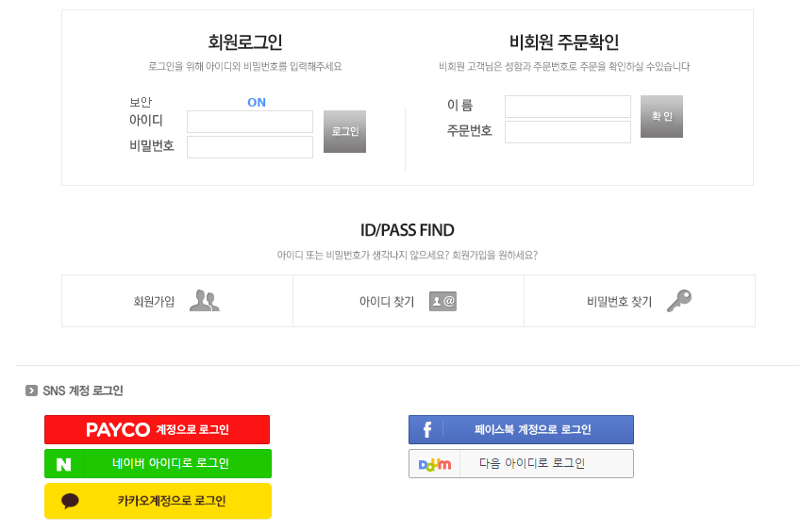Open the 회원가입 text link
The height and width of the screenshot is (532, 801).
click(154, 302)
